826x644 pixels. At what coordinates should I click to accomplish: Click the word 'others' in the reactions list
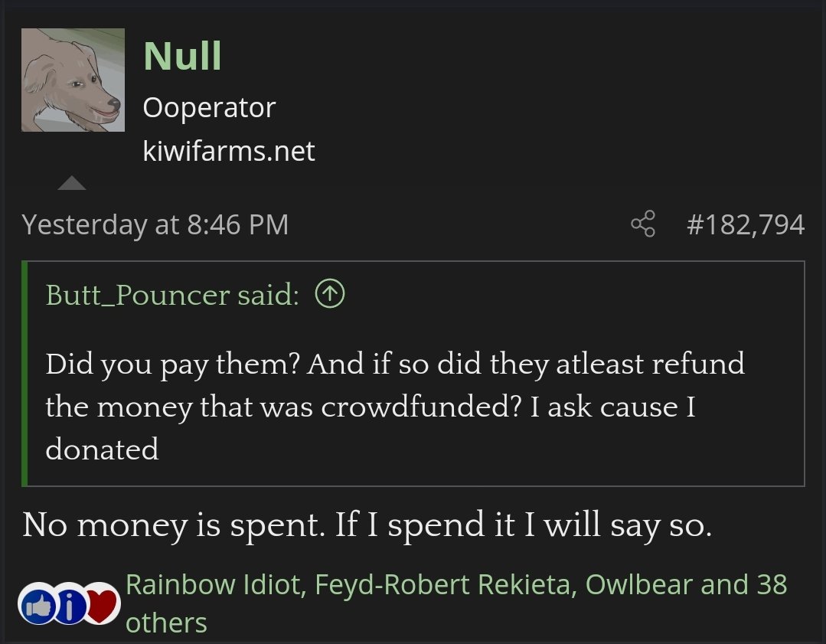pyautogui.click(x=166, y=623)
